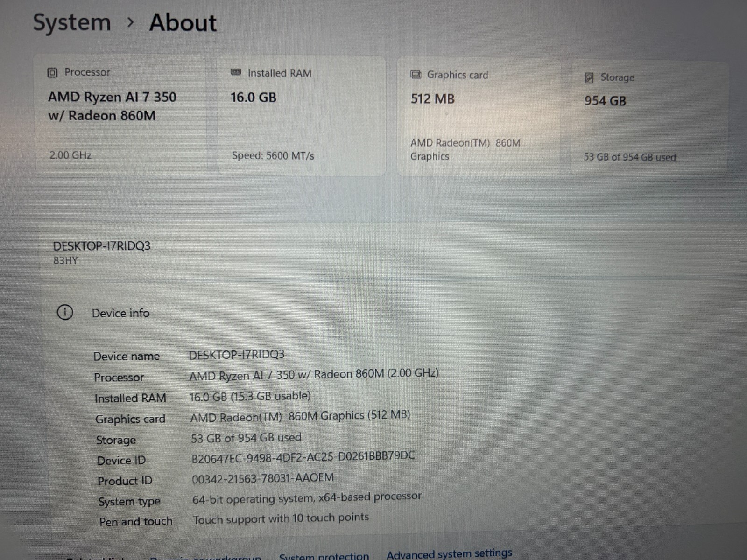The width and height of the screenshot is (747, 560).
Task: Click the About page title
Action: click(183, 22)
